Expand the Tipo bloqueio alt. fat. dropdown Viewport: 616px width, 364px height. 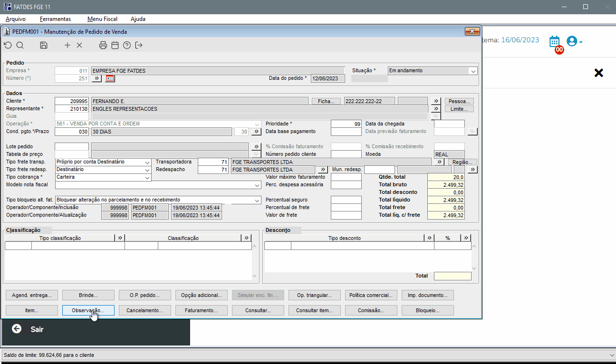[257, 200]
